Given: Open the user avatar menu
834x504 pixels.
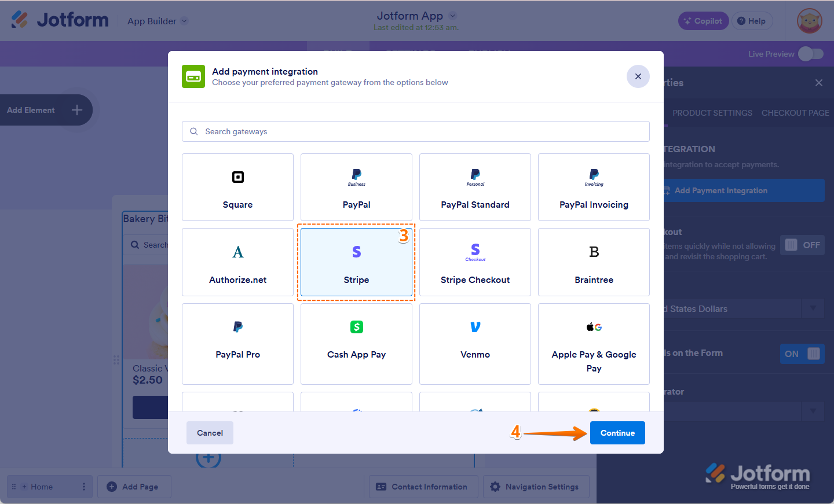Looking at the screenshot, I should pyautogui.click(x=810, y=21).
